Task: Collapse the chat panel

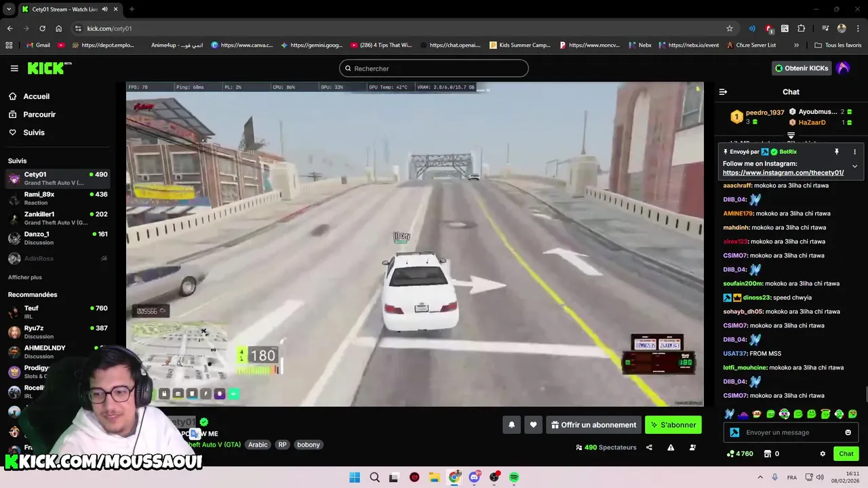Action: click(723, 91)
